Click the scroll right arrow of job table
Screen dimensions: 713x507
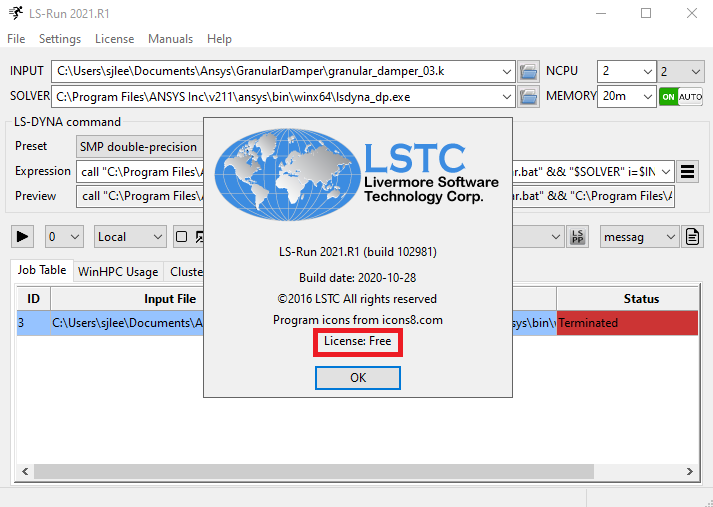tap(690, 471)
